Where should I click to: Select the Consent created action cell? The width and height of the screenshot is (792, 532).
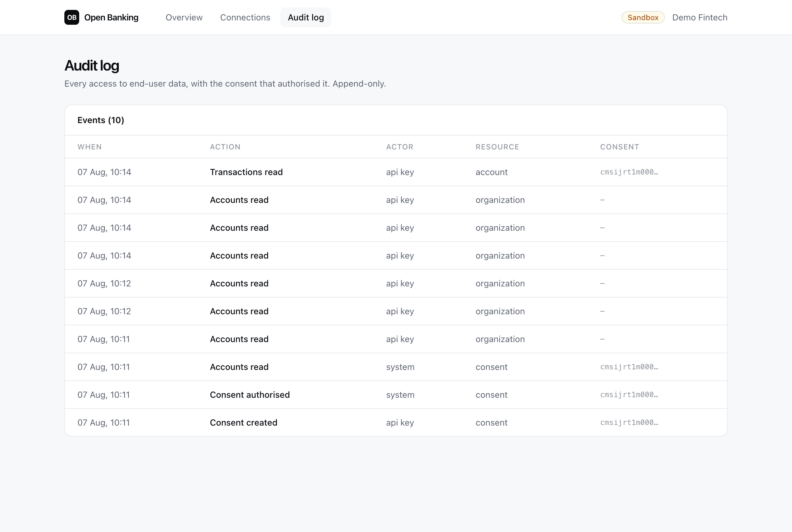[x=244, y=423]
